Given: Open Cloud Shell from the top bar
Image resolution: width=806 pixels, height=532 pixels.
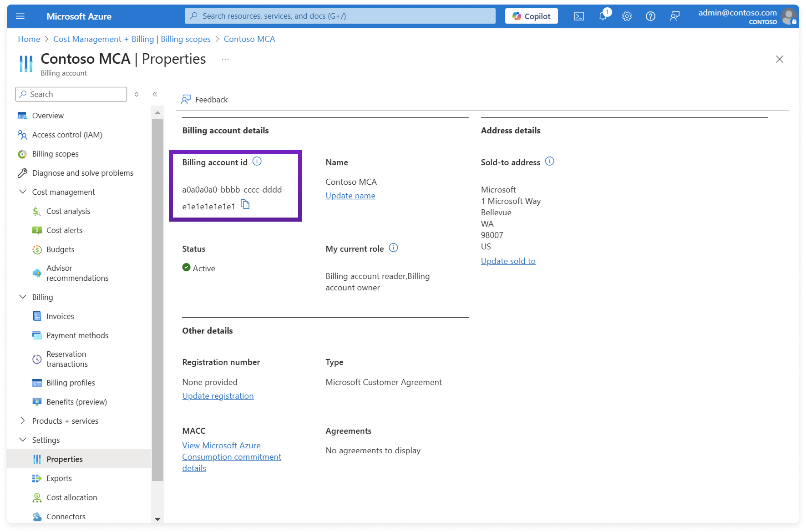Looking at the screenshot, I should pos(579,16).
